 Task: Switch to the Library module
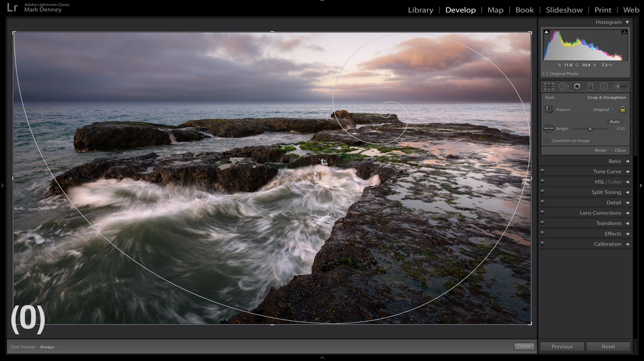pyautogui.click(x=420, y=10)
